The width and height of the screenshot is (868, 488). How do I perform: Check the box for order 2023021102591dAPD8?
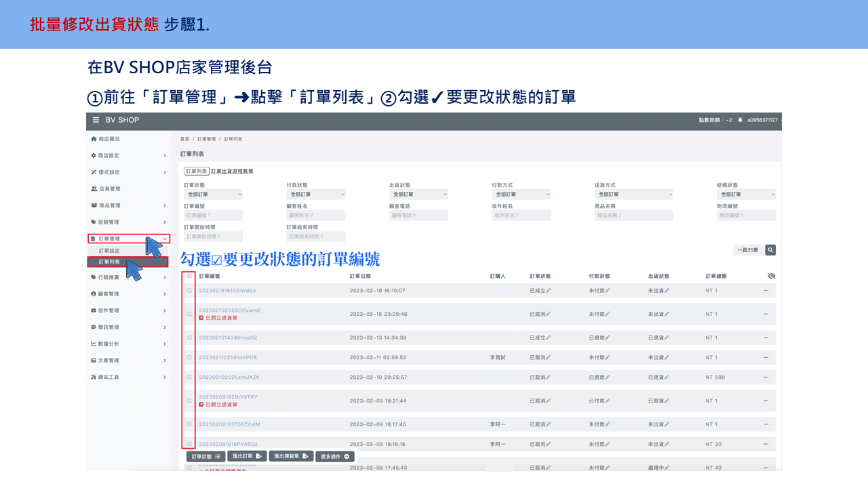pos(189,357)
